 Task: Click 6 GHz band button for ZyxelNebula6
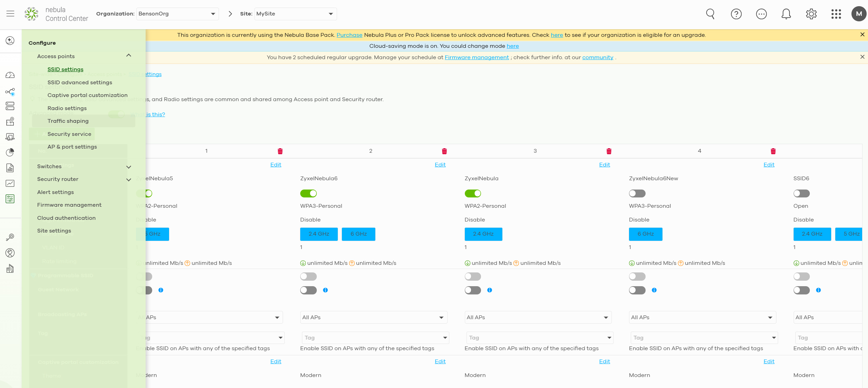point(358,234)
